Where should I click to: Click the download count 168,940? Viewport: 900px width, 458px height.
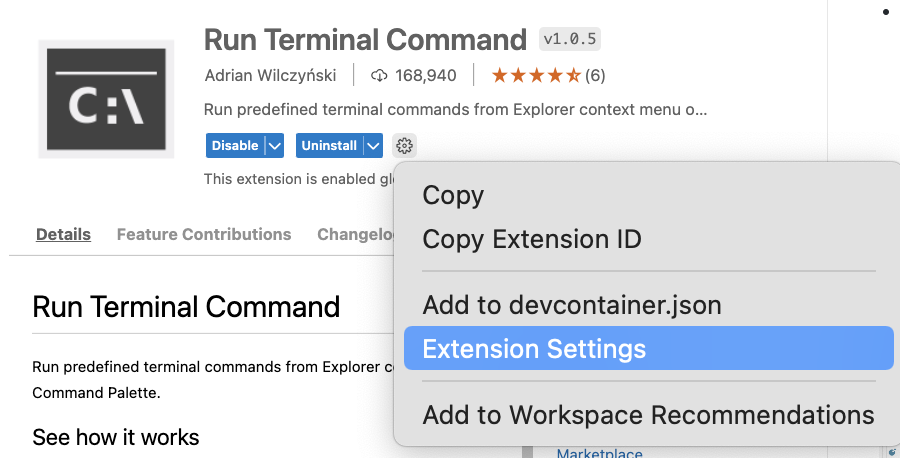click(426, 75)
